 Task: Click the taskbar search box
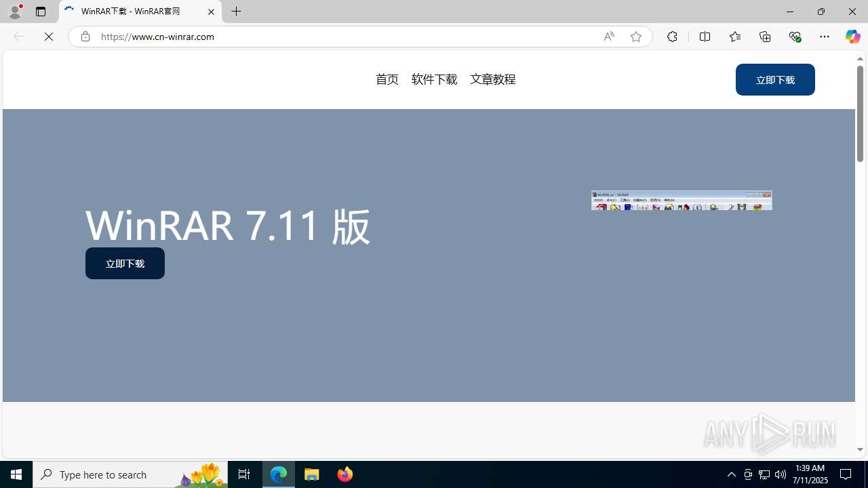point(130,474)
